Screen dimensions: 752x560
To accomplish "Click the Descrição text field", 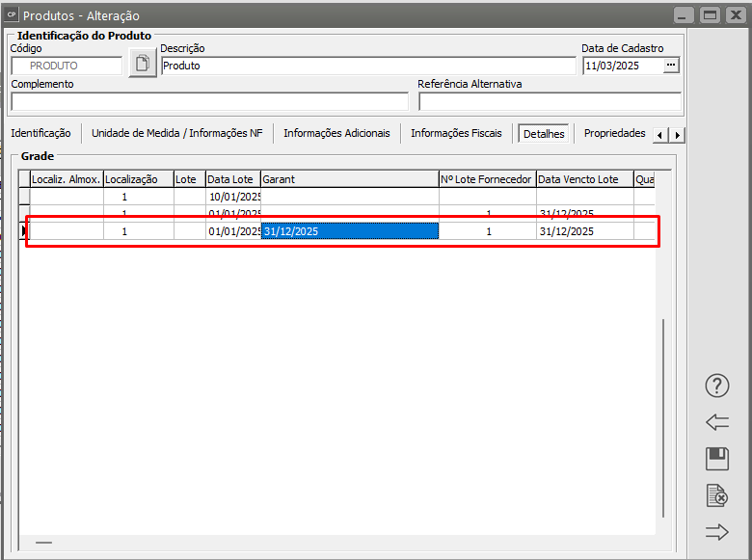I will [x=366, y=66].
